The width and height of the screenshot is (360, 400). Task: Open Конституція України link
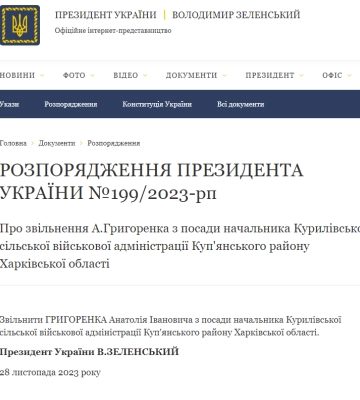point(157,104)
